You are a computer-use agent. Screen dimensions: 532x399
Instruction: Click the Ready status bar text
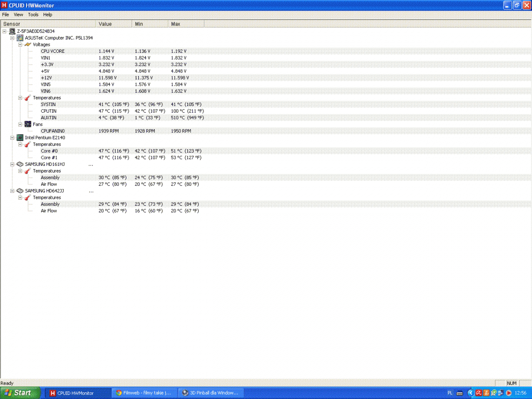7,383
